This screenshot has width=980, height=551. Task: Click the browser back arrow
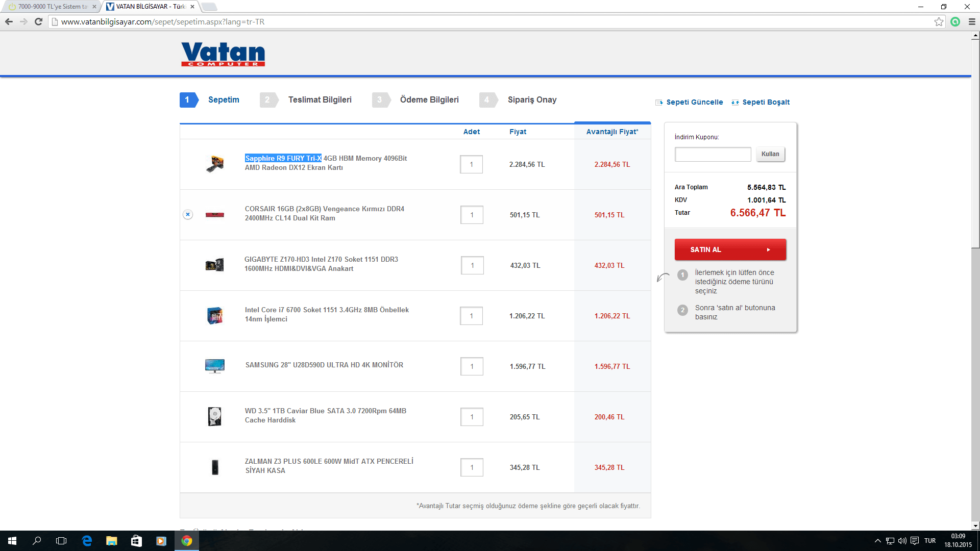click(x=9, y=21)
